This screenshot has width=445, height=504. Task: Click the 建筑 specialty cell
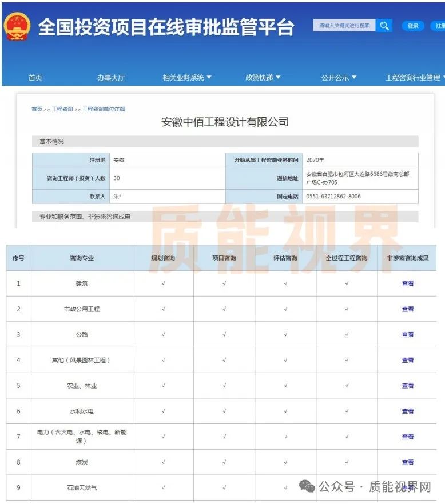[82, 283]
